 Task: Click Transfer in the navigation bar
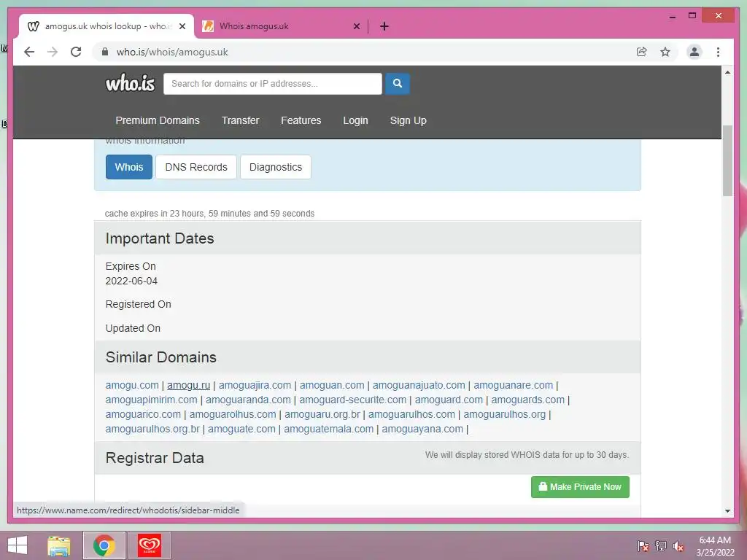coord(240,120)
